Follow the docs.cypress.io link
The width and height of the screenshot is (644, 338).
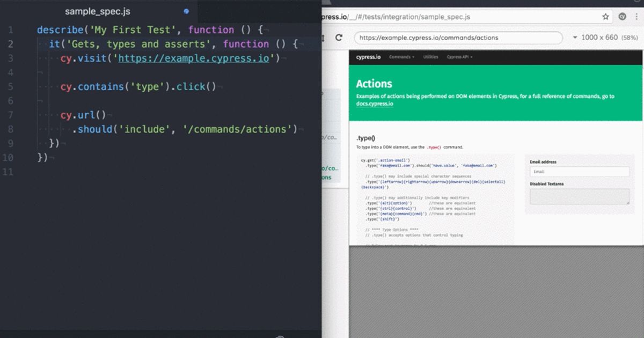click(x=375, y=104)
